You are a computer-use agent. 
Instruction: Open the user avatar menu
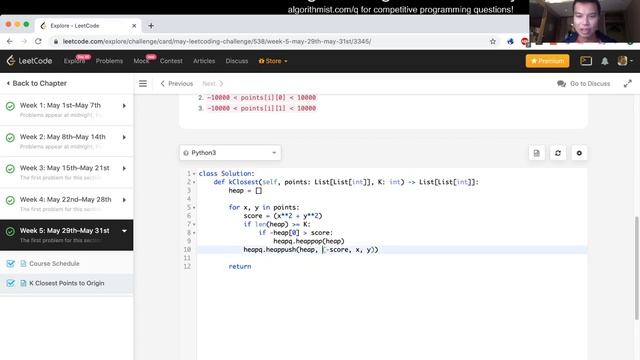(625, 61)
